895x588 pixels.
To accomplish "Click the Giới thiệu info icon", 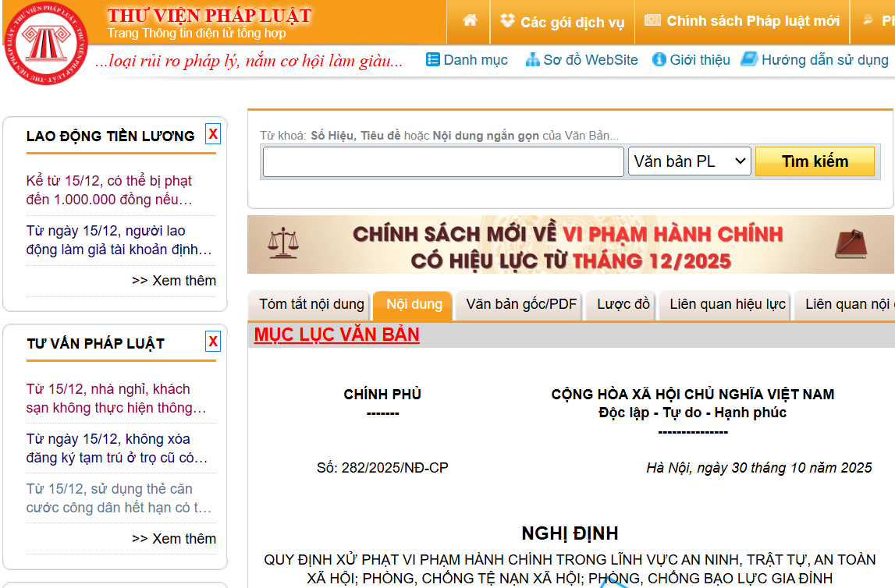I will pyautogui.click(x=658, y=59).
